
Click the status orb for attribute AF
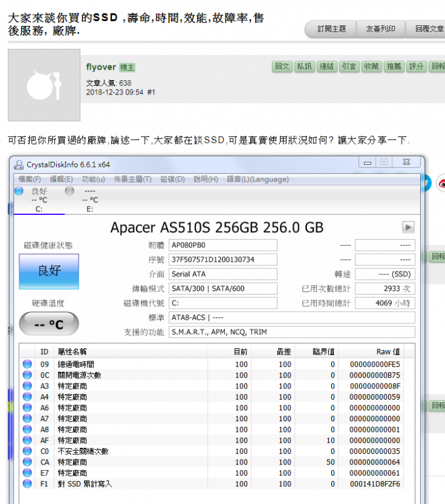[x=27, y=440]
